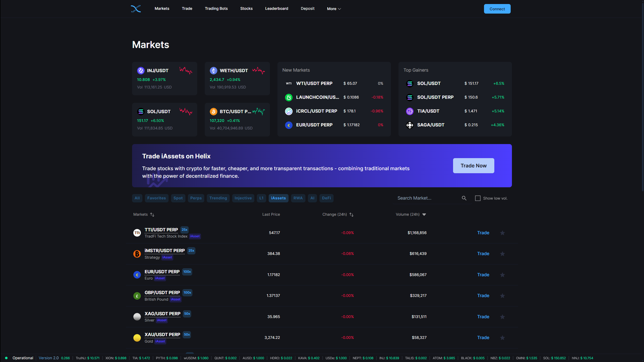644x362 pixels.
Task: Switch to the Perps filter tab
Action: click(196, 198)
